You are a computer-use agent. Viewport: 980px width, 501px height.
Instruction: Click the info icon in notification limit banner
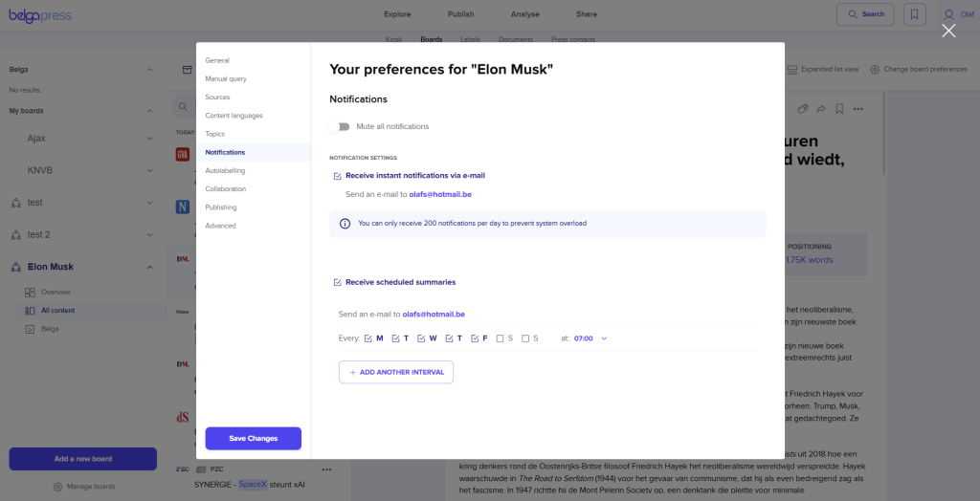345,224
